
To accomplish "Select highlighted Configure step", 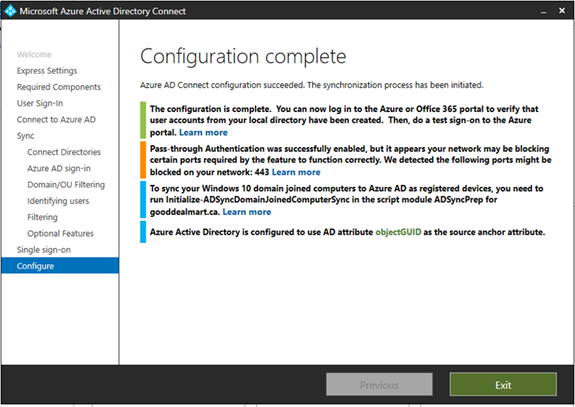I will coord(60,265).
